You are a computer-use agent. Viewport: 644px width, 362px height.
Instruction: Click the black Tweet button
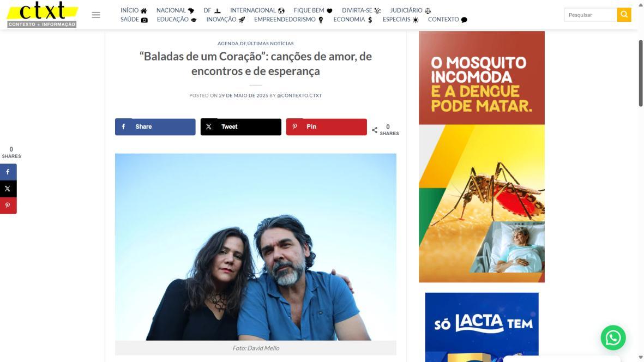click(240, 127)
